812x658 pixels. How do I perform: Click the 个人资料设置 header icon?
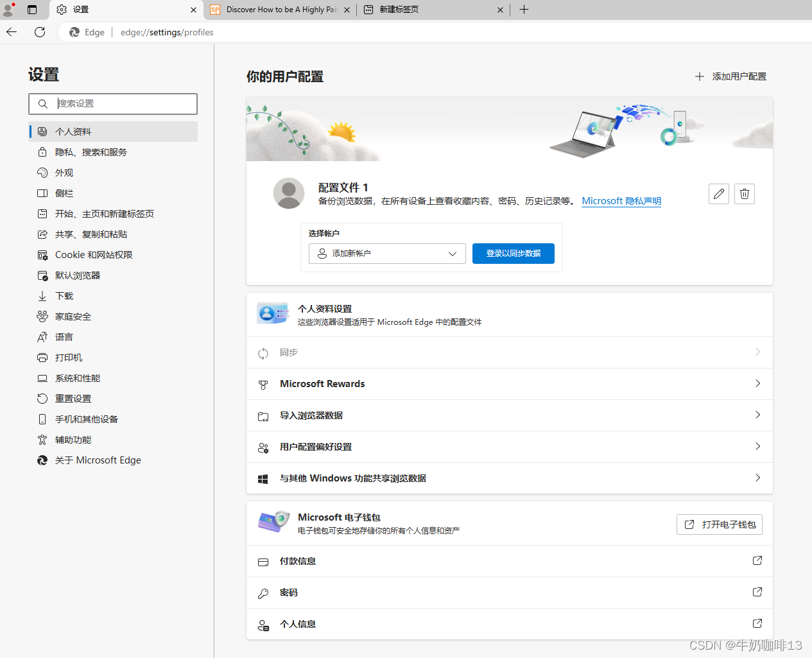click(273, 314)
